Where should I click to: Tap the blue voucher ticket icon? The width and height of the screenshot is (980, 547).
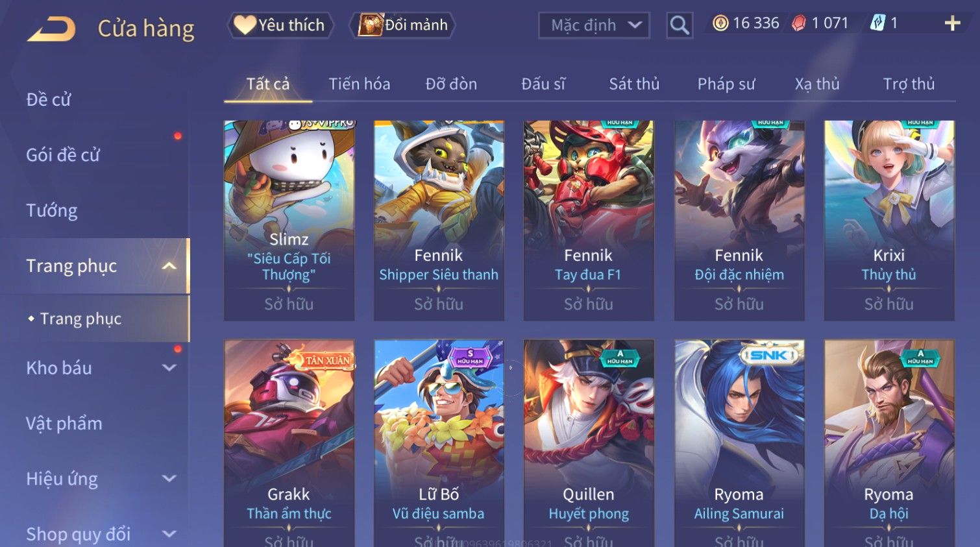pyautogui.click(x=877, y=23)
